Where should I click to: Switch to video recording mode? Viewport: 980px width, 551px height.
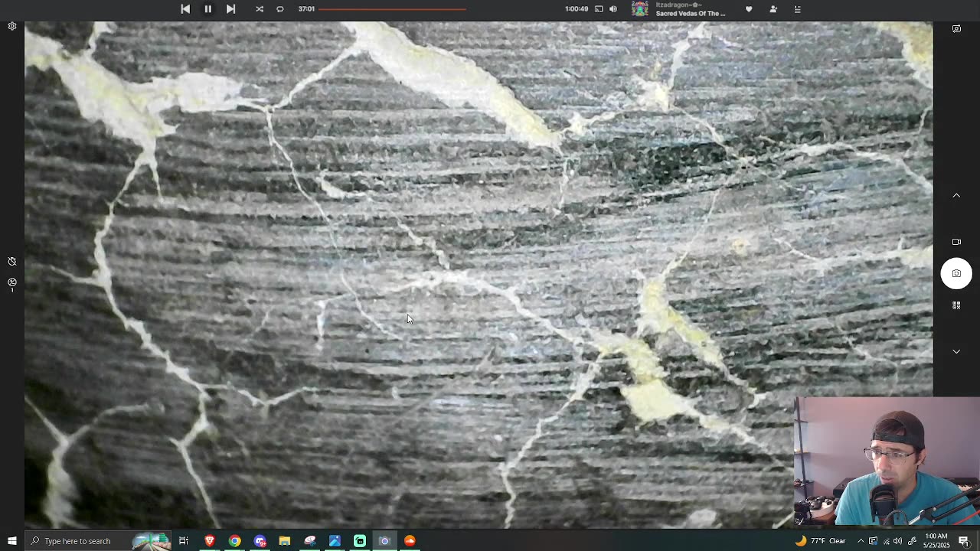tap(956, 242)
